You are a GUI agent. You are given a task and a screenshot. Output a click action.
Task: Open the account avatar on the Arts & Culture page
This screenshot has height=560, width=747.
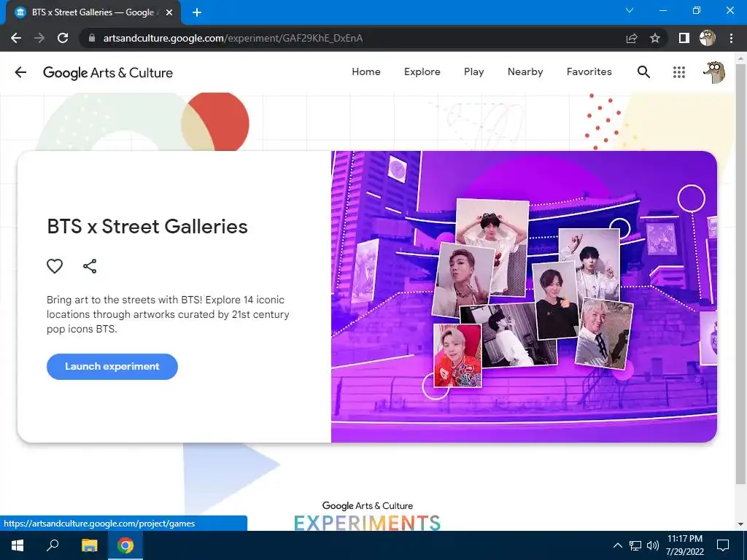pyautogui.click(x=714, y=72)
